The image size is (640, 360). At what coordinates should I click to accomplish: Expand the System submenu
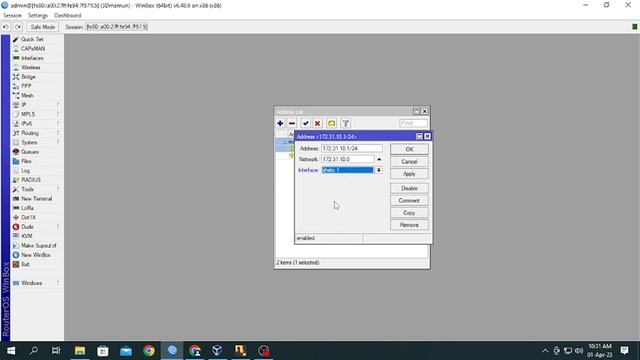click(29, 142)
